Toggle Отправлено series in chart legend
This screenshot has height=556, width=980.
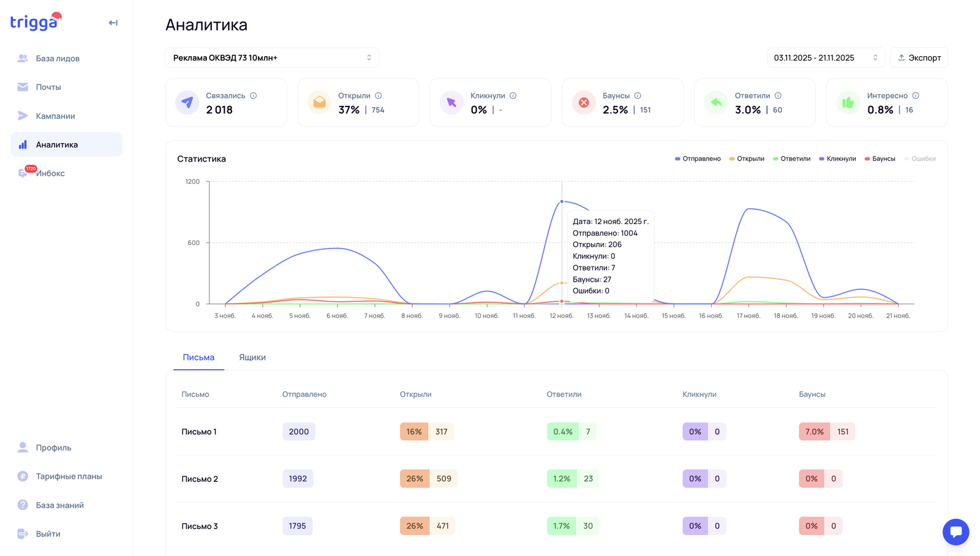coord(698,159)
